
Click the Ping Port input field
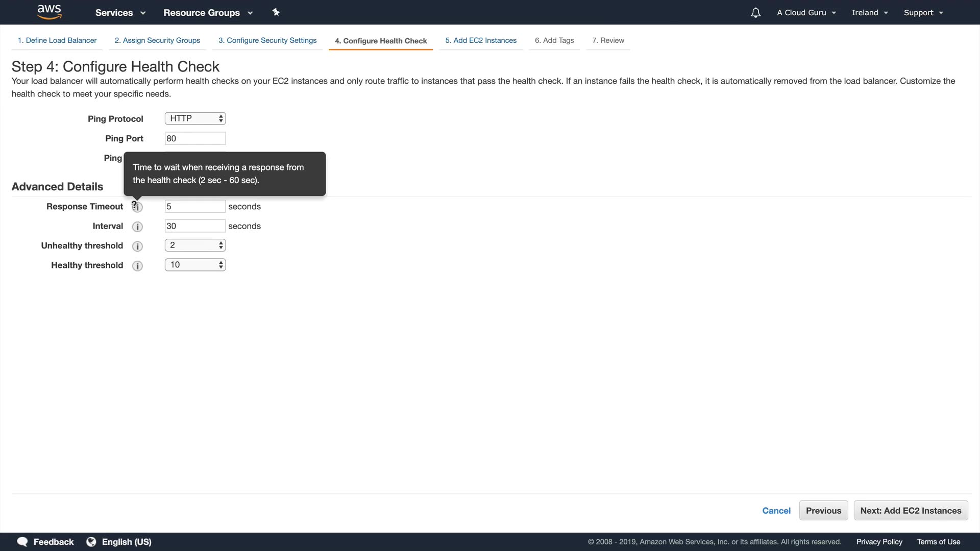195,138
